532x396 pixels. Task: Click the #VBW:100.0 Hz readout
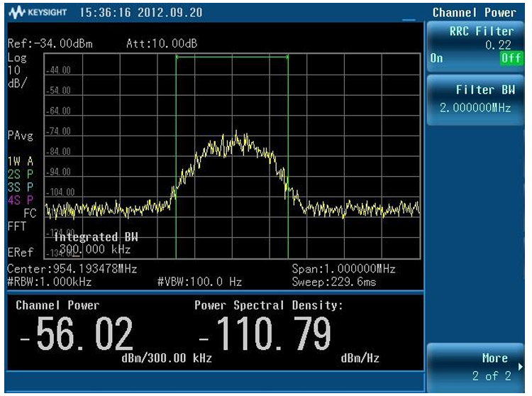[200, 282]
